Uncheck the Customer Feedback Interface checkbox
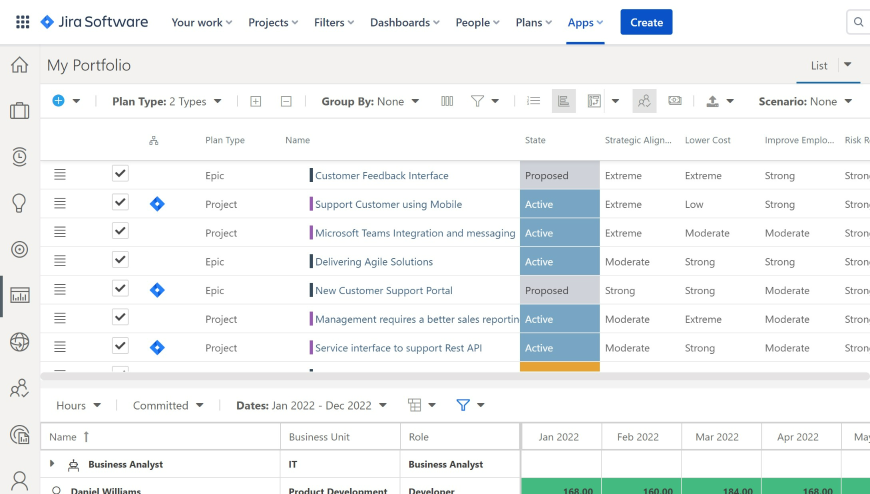This screenshot has width=870, height=494. pyautogui.click(x=120, y=174)
